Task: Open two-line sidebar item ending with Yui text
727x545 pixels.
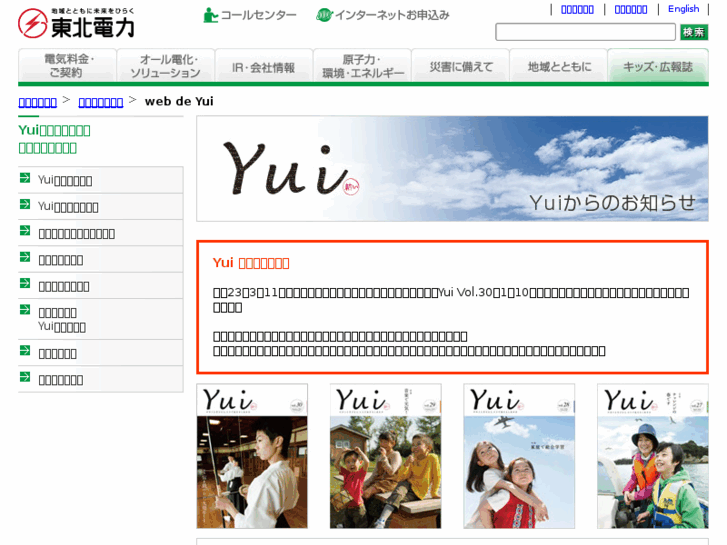Action: 62,320
